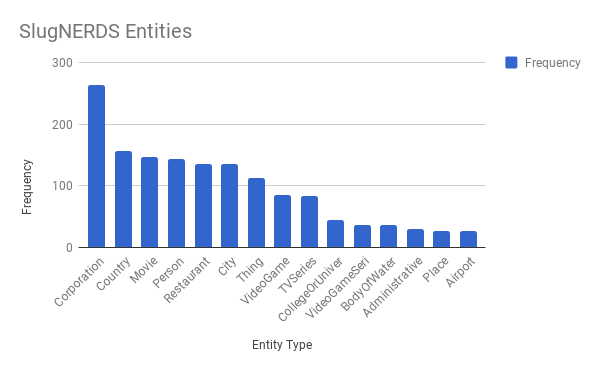Select the Airport bar
Screen dimensions: 600x371
click(468, 239)
